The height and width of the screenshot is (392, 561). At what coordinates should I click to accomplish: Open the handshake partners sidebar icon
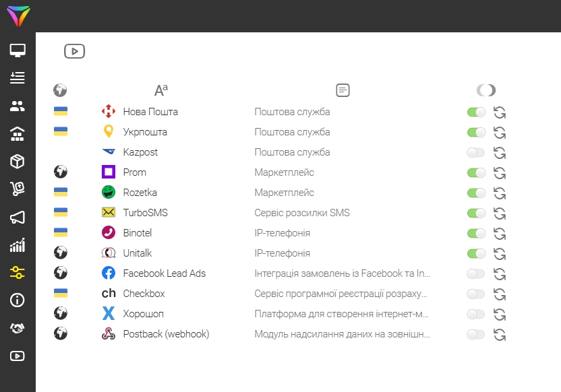18,328
